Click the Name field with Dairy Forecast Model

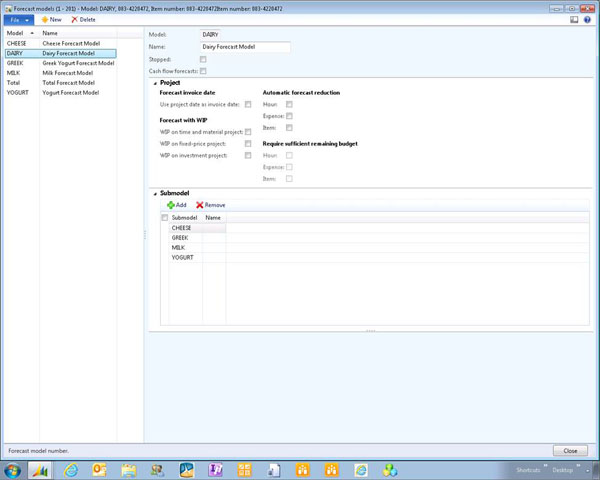[245, 47]
